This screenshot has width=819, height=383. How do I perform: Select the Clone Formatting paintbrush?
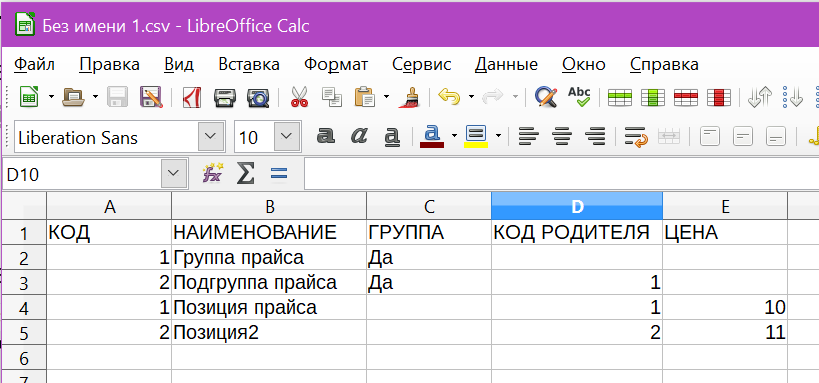(x=409, y=97)
